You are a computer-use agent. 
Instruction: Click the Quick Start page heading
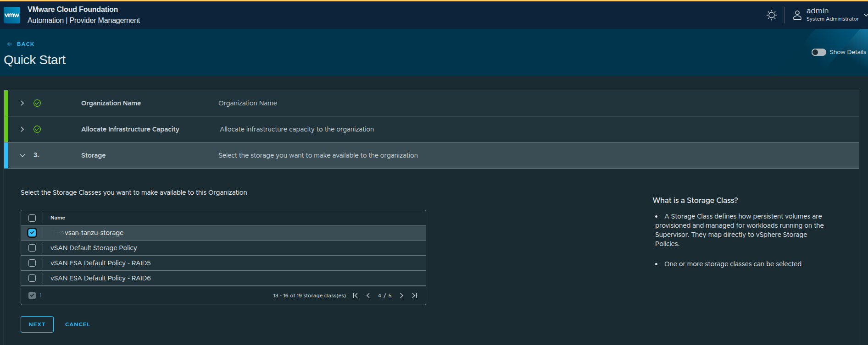coord(35,60)
